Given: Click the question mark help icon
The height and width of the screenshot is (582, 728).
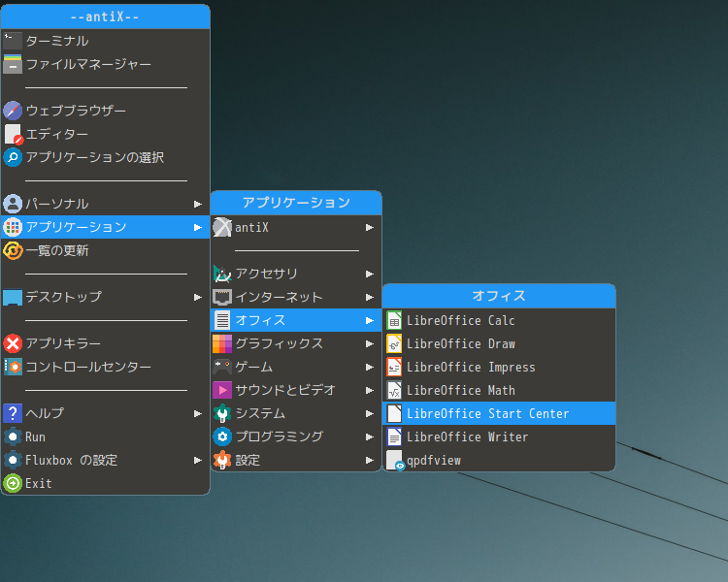Looking at the screenshot, I should 13,413.
